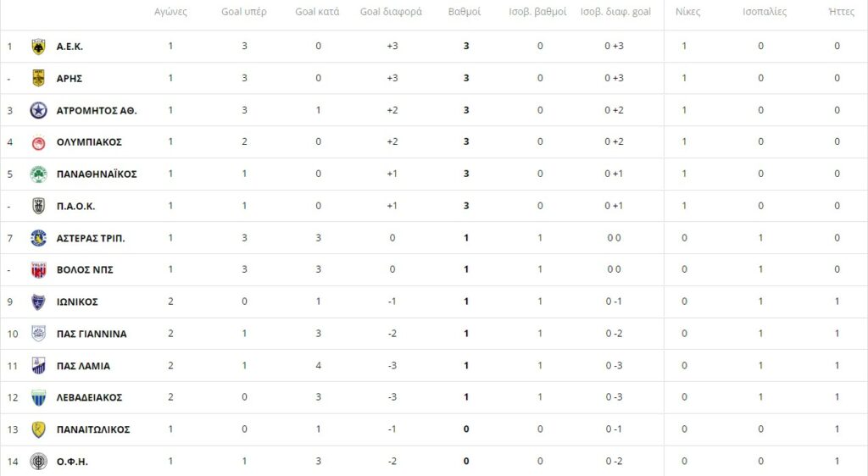
Task: Click the Α.Ε.Κ. team crest icon
Action: [x=38, y=47]
